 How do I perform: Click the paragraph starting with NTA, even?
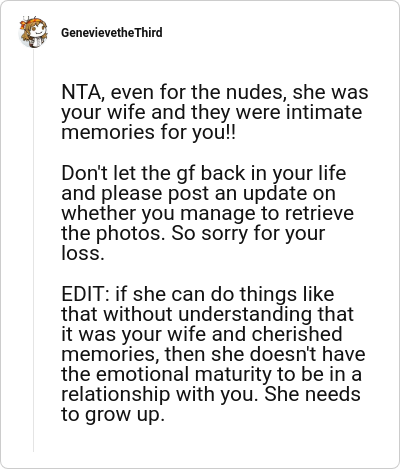215,112
